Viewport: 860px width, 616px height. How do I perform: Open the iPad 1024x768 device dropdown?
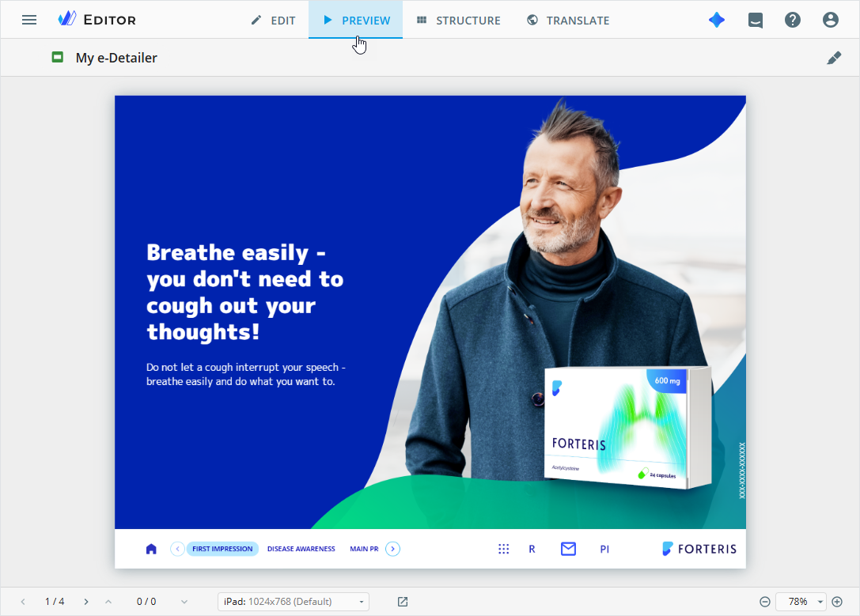tap(294, 602)
